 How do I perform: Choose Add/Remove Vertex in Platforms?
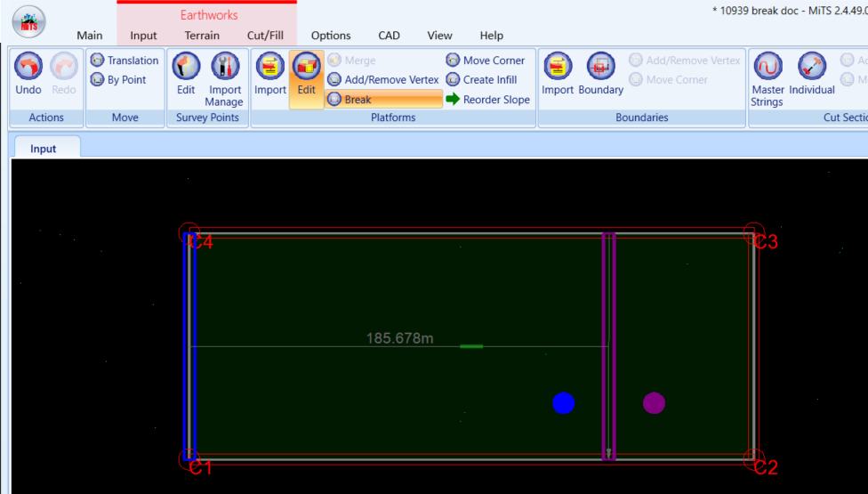coord(383,80)
